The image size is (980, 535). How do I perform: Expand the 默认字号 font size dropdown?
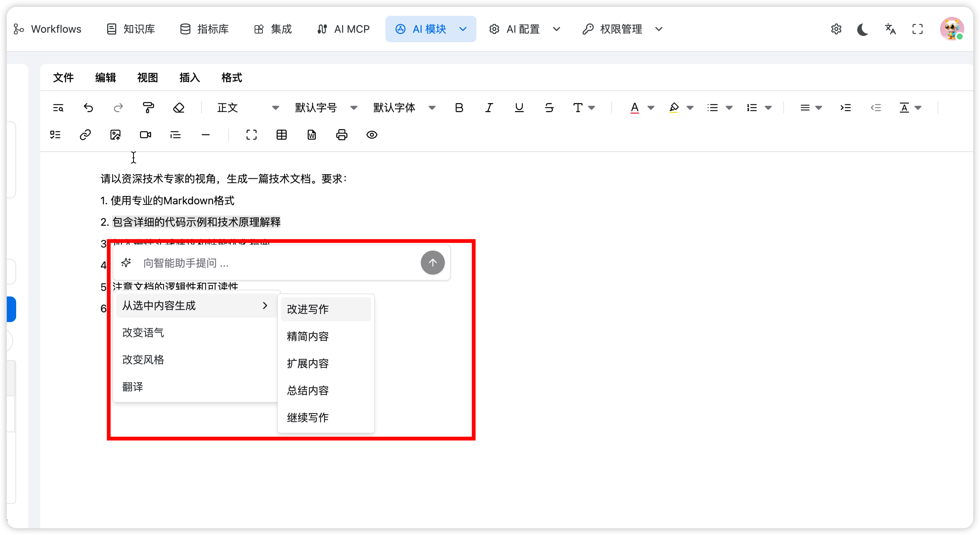pos(326,108)
